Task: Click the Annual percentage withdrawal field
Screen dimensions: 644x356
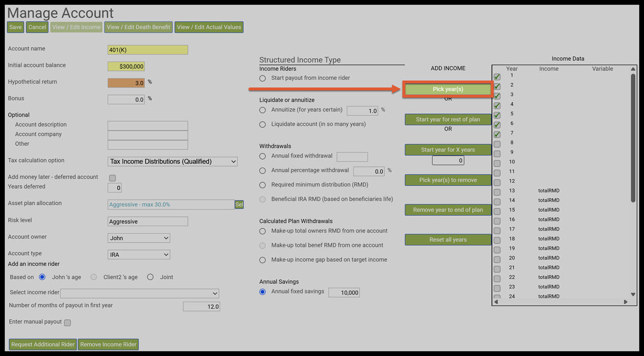Action: click(369, 171)
